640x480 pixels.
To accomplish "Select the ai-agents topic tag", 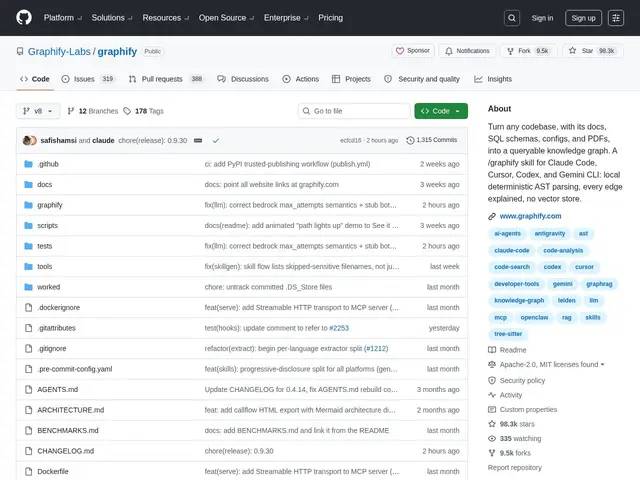I will [x=507, y=233].
